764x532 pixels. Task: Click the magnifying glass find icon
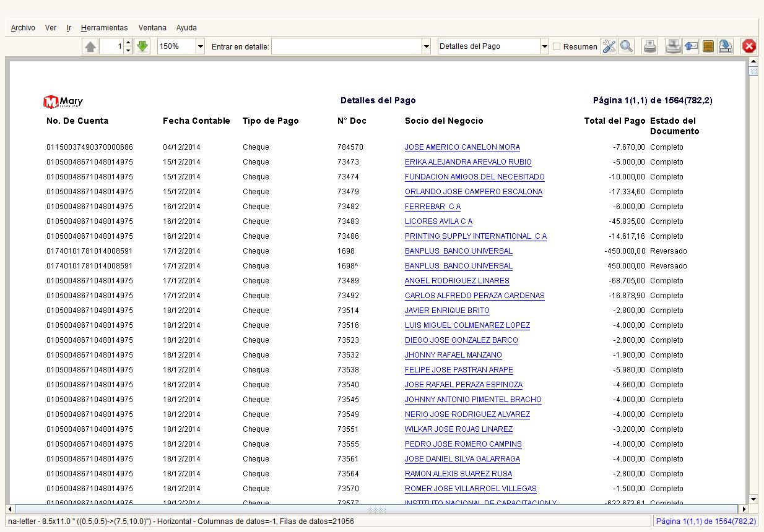(x=626, y=46)
